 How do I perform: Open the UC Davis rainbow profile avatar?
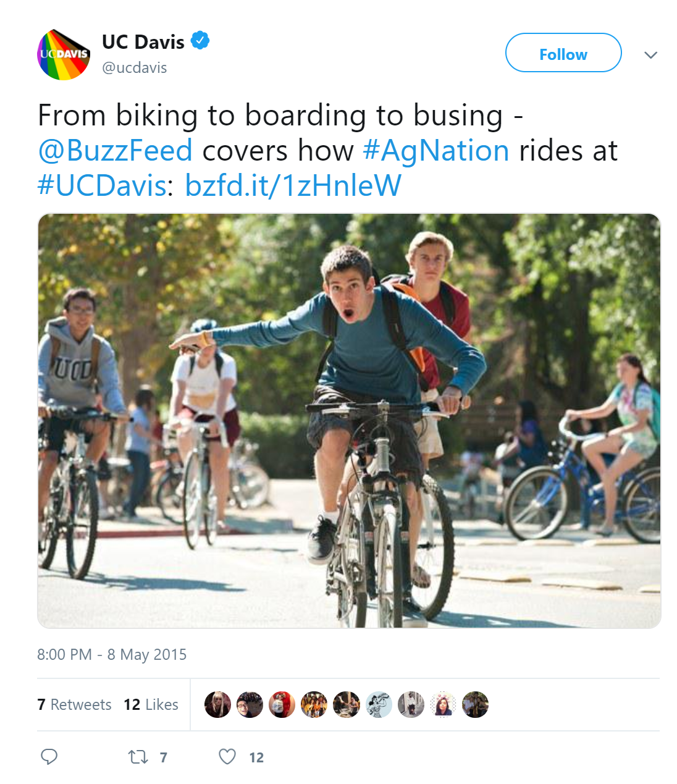[x=64, y=55]
